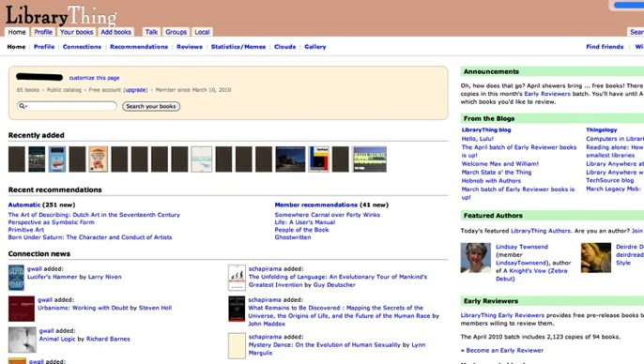644x364 pixels.
Task: Open Automatic recommendations link
Action: 24,205
